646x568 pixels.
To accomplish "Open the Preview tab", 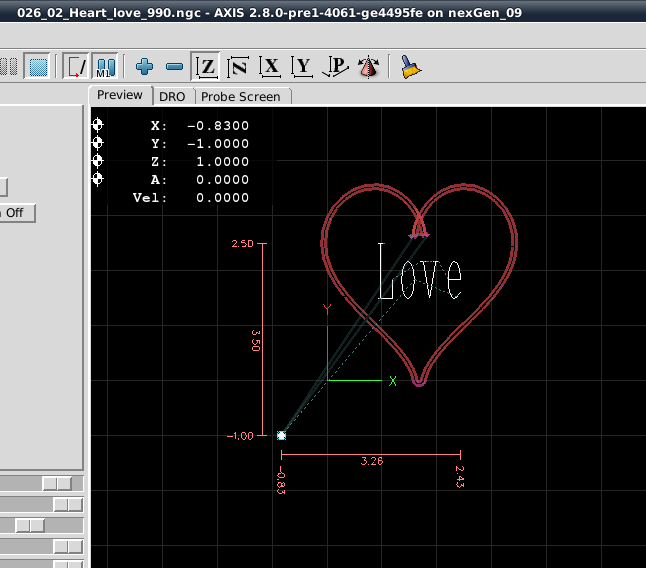I will (x=120, y=95).
